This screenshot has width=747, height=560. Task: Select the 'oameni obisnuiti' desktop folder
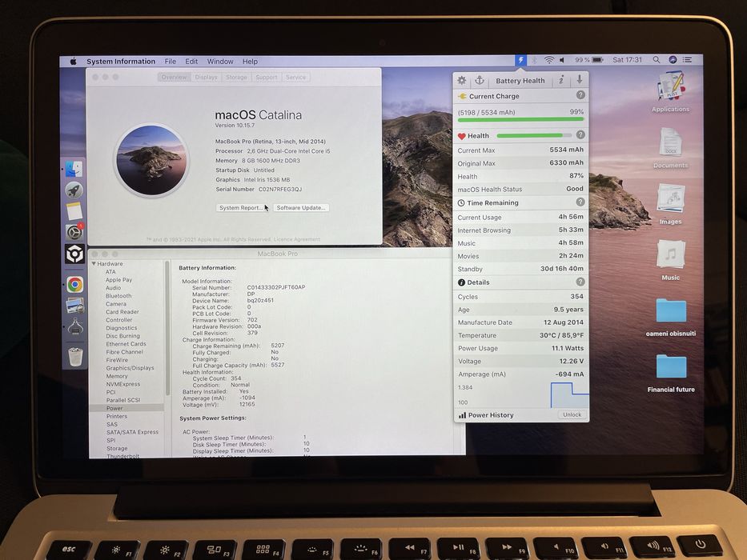(671, 310)
